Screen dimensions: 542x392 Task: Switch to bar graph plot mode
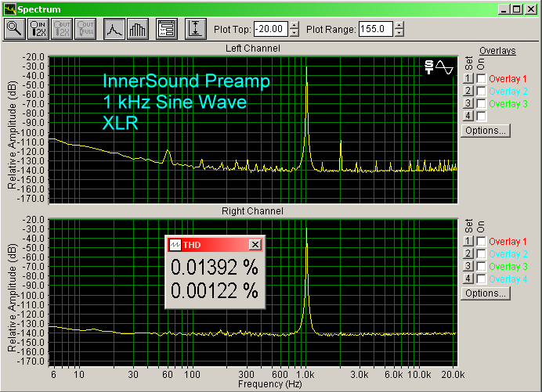[x=138, y=29]
